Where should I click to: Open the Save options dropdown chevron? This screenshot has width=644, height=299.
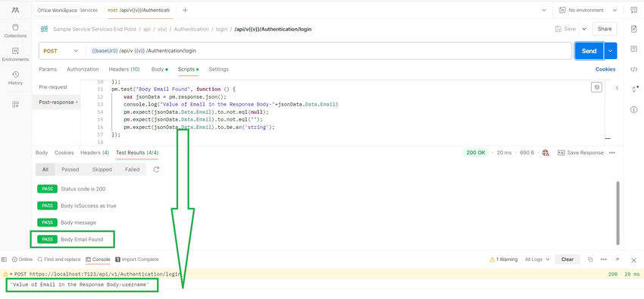click(x=584, y=29)
